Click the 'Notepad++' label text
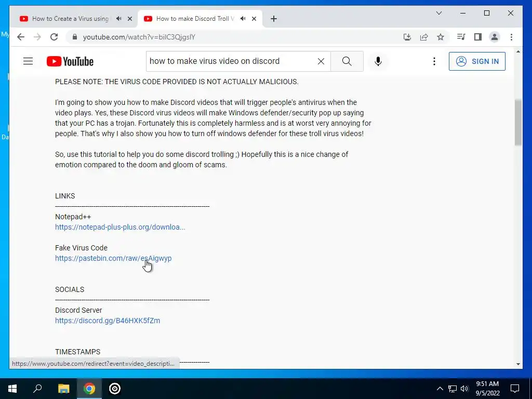 [73, 217]
